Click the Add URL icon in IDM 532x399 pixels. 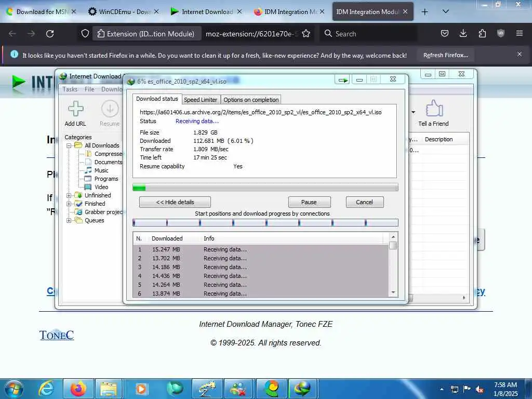[75, 109]
